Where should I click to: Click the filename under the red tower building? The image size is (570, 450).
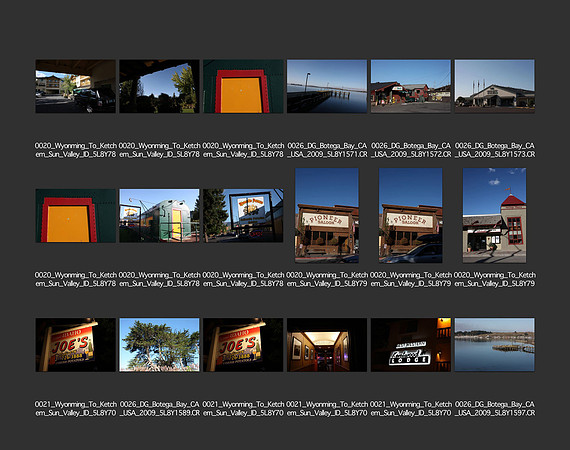point(495,279)
